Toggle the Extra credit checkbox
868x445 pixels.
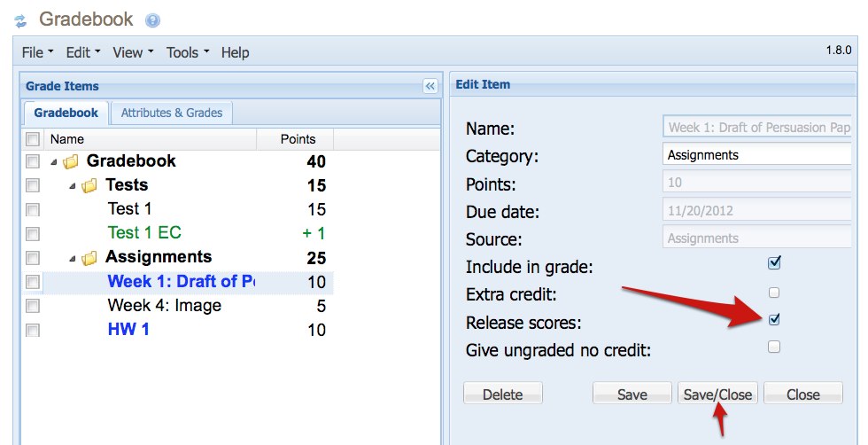click(x=774, y=292)
